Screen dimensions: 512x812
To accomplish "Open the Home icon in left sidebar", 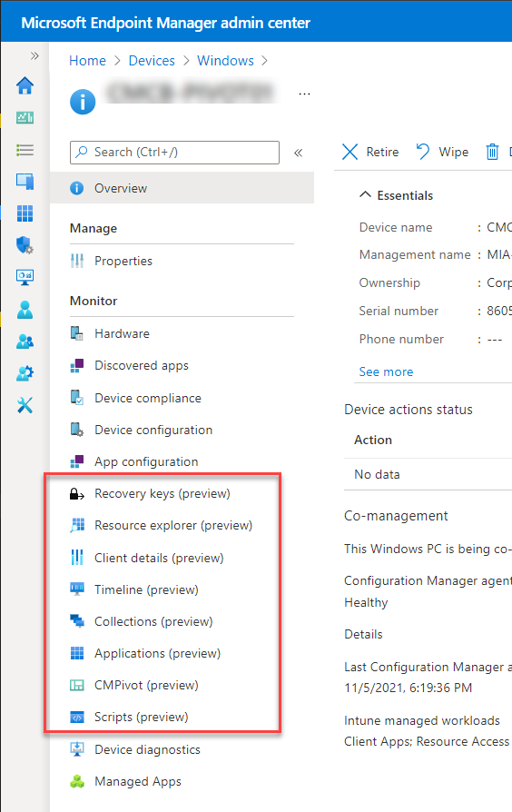I will click(25, 85).
